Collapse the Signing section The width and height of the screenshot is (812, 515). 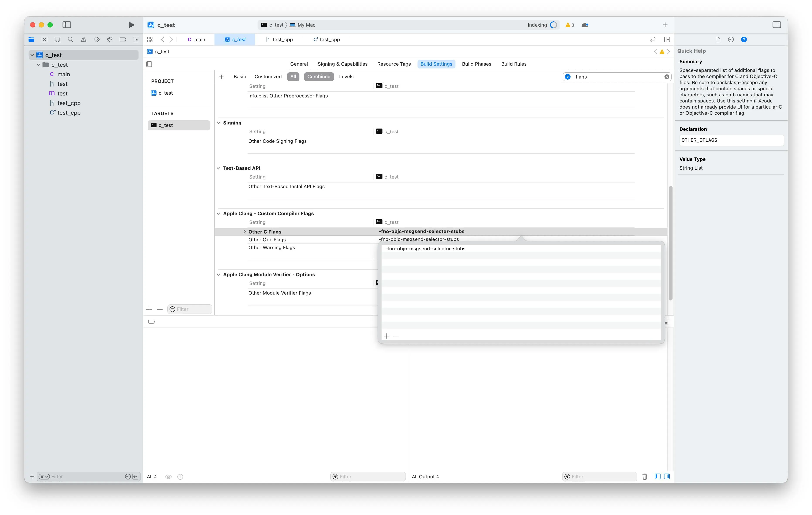tap(219, 123)
